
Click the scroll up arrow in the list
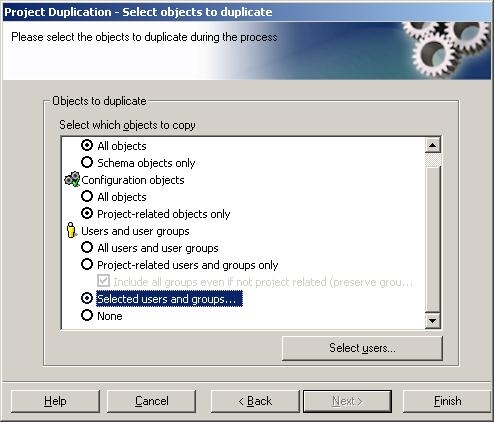click(x=433, y=145)
